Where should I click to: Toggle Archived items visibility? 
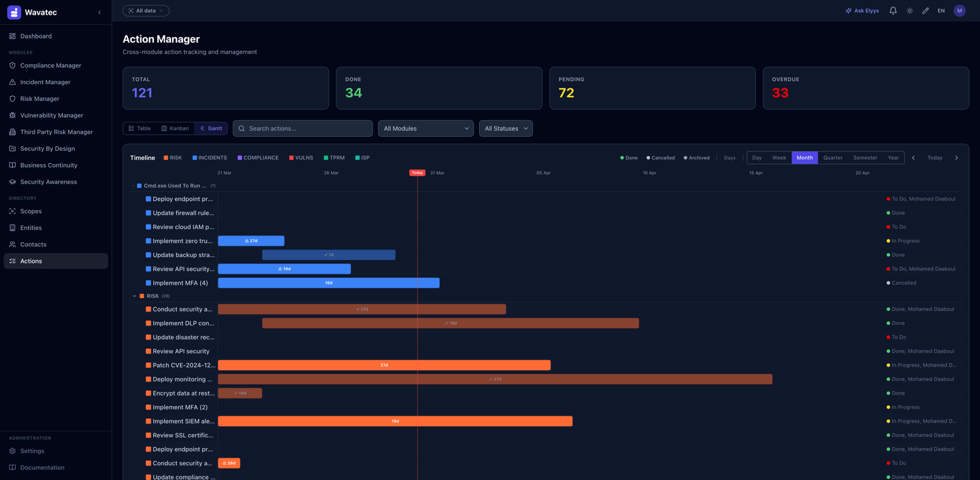(x=697, y=158)
